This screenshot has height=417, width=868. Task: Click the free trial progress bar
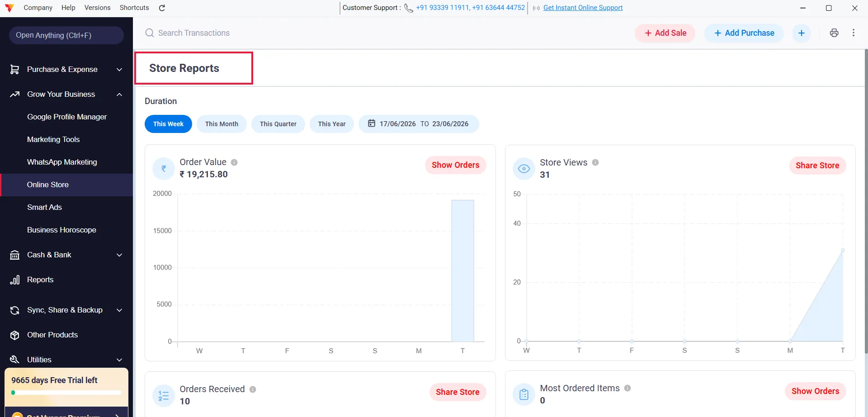click(x=66, y=393)
